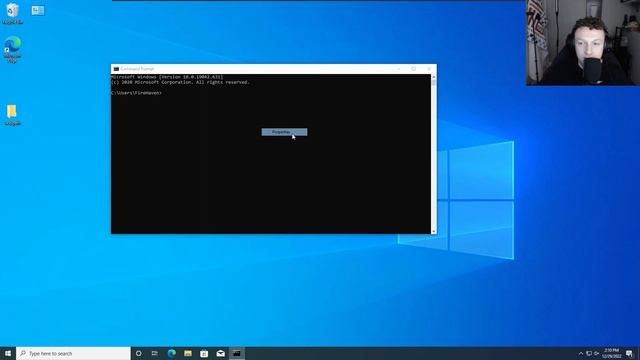Expand hidden system tray icons
The height and width of the screenshot is (360, 640).
coord(581,353)
